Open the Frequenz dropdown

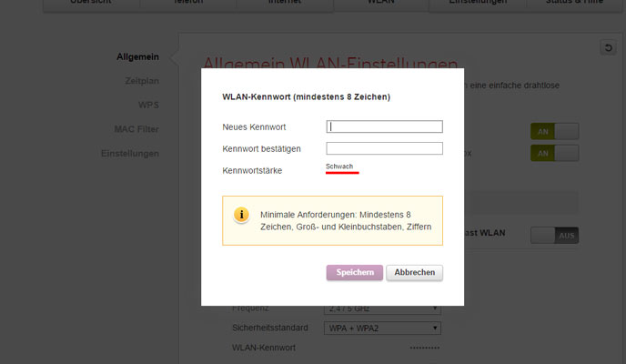pyautogui.click(x=383, y=308)
